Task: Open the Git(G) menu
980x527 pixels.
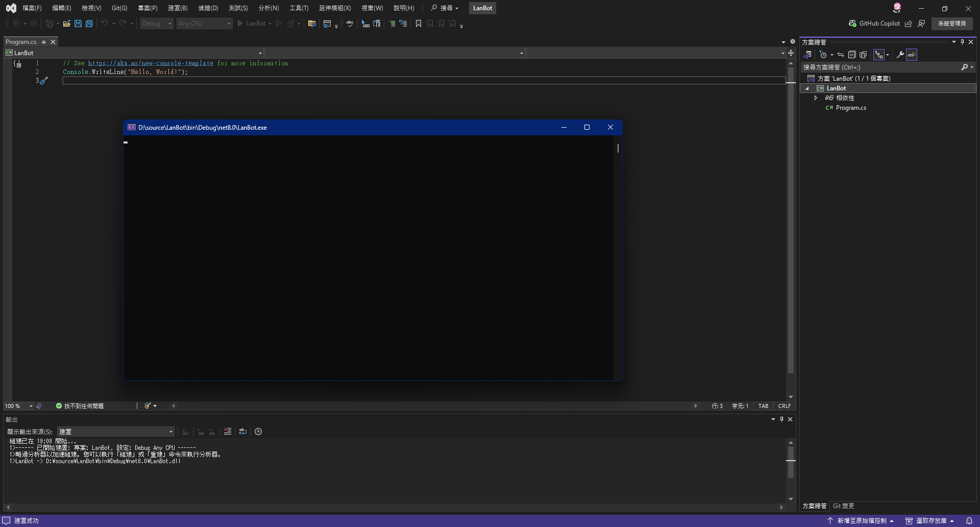Action: 119,8
